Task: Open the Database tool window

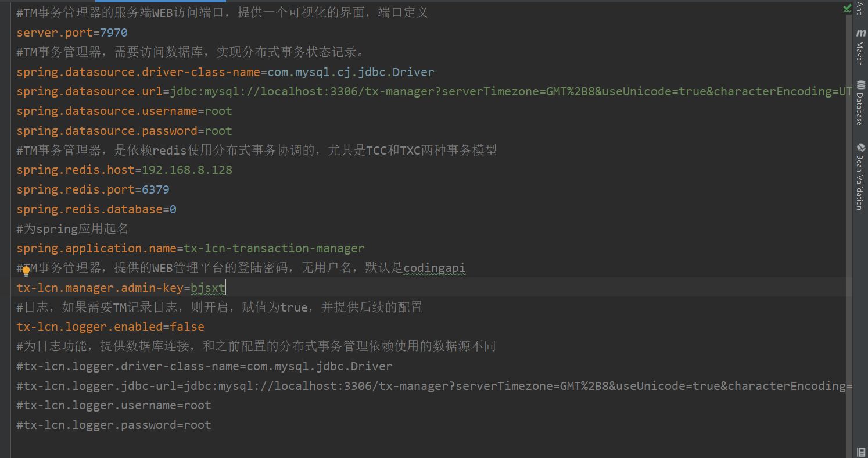Action: tap(860, 103)
